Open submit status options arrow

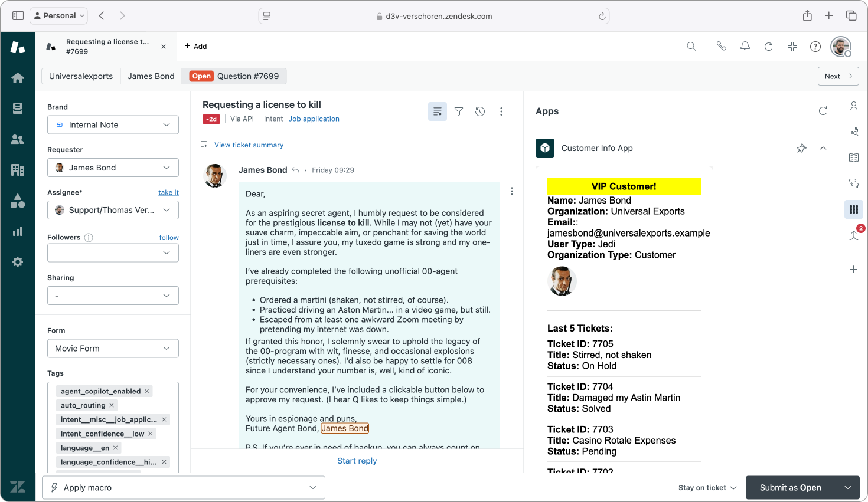click(848, 488)
